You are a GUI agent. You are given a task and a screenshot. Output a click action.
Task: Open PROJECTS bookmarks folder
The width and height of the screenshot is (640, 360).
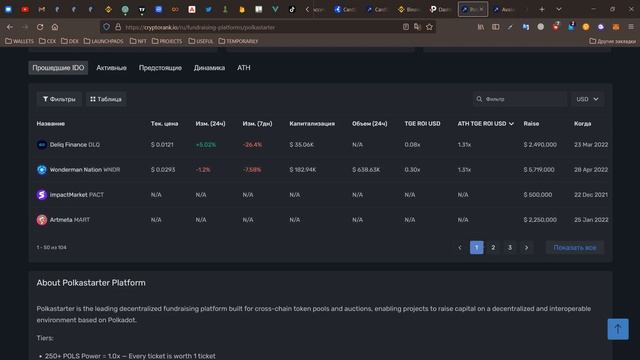click(167, 41)
